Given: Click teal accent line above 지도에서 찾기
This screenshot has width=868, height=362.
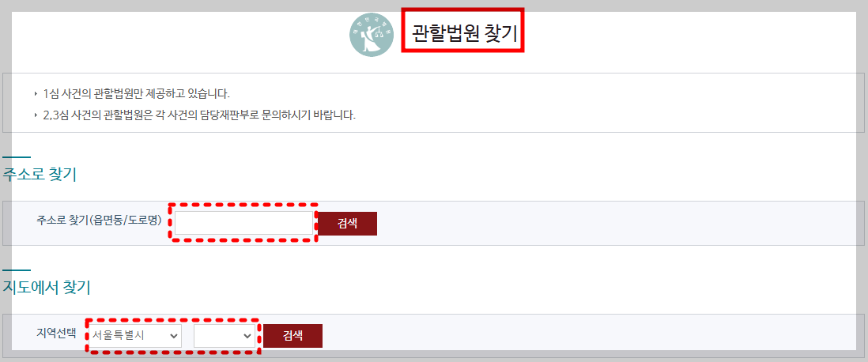Looking at the screenshot, I should pos(17,270).
